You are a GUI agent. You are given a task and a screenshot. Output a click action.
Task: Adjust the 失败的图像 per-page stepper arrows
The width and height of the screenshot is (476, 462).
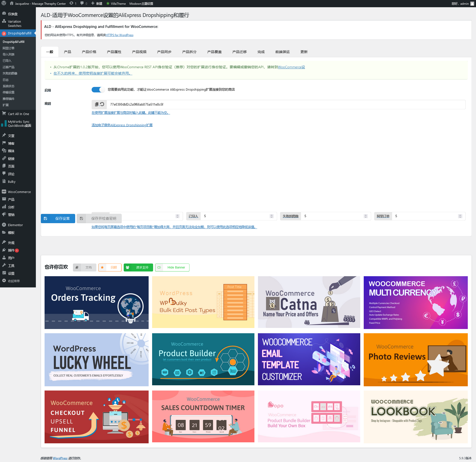366,216
